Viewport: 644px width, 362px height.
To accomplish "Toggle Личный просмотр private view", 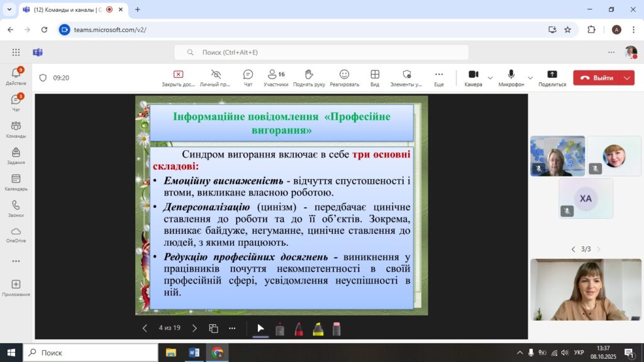I will pos(216,77).
